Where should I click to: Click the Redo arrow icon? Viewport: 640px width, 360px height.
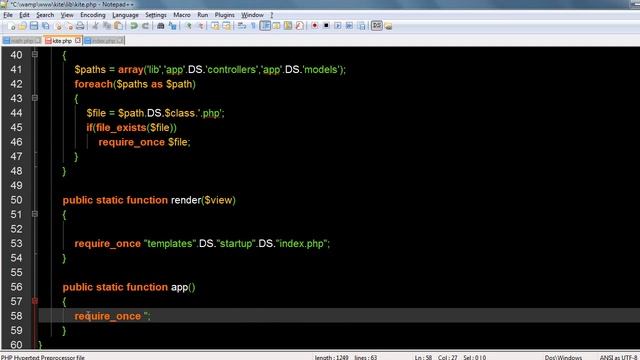(145, 26)
